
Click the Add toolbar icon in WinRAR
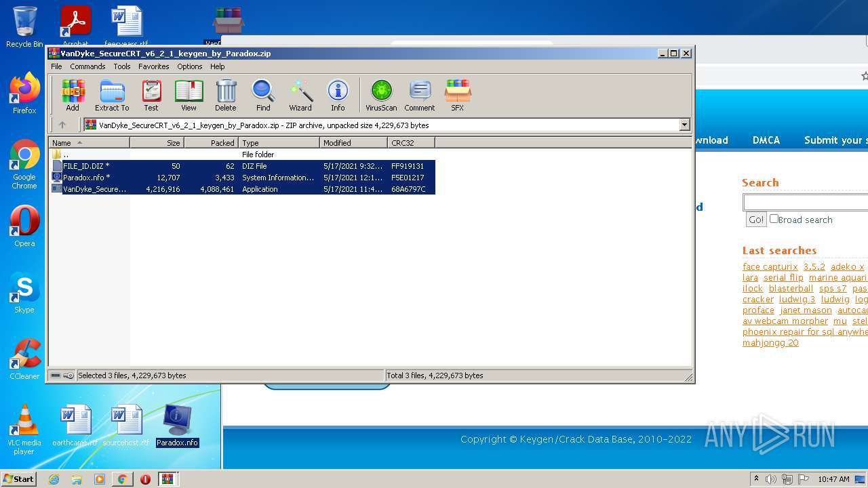(x=73, y=95)
